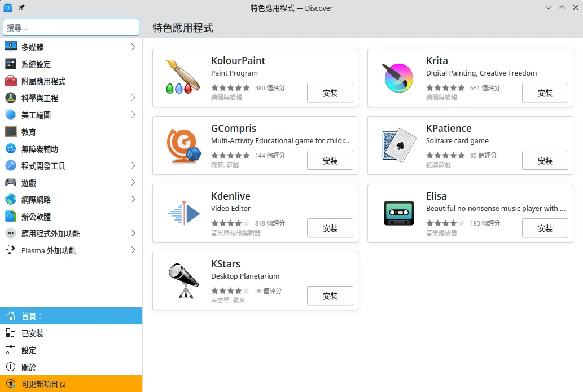583x392 pixels.
Task: Click the blue sphere icon for 美工繪圖
Action: (x=11, y=115)
